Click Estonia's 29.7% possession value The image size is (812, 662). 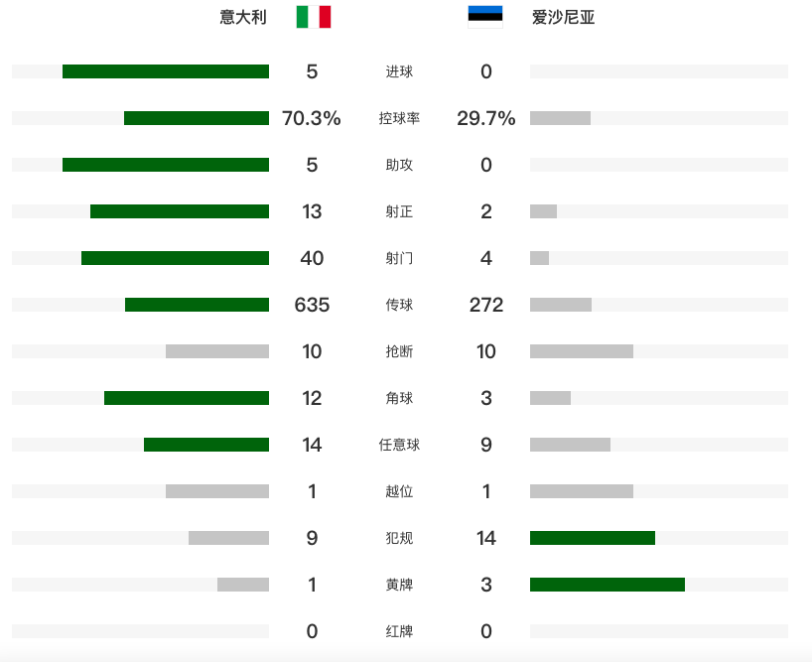click(x=485, y=118)
